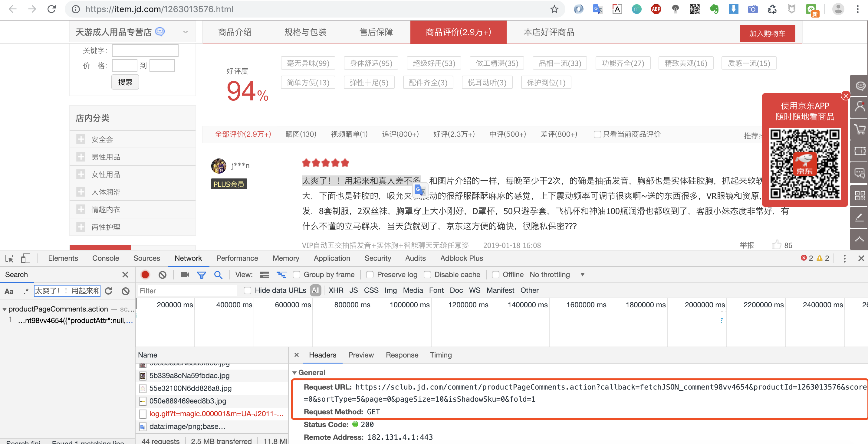
Task: Toggle the device toolbar in DevTools
Action: [x=25, y=258]
